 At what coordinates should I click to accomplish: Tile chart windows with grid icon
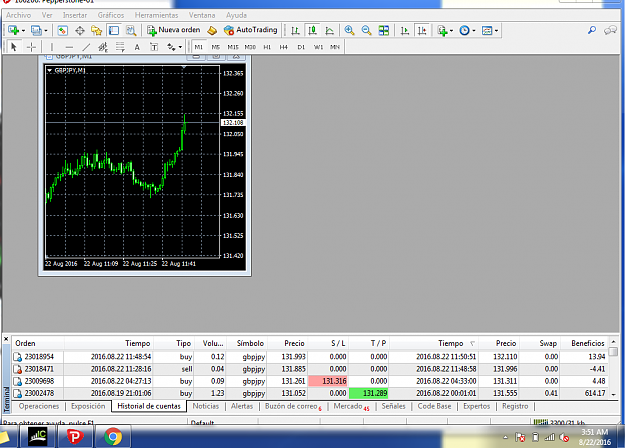pyautogui.click(x=383, y=30)
